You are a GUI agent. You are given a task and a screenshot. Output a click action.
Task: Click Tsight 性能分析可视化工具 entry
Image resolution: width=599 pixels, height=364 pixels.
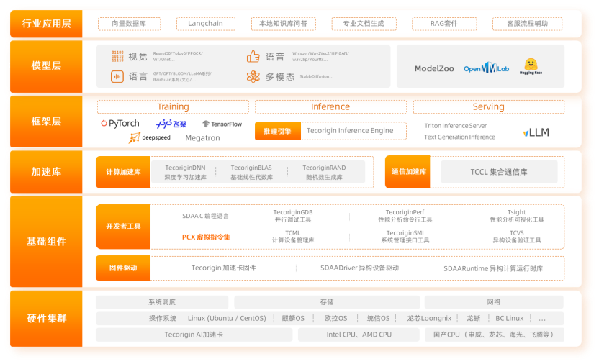[x=516, y=216]
